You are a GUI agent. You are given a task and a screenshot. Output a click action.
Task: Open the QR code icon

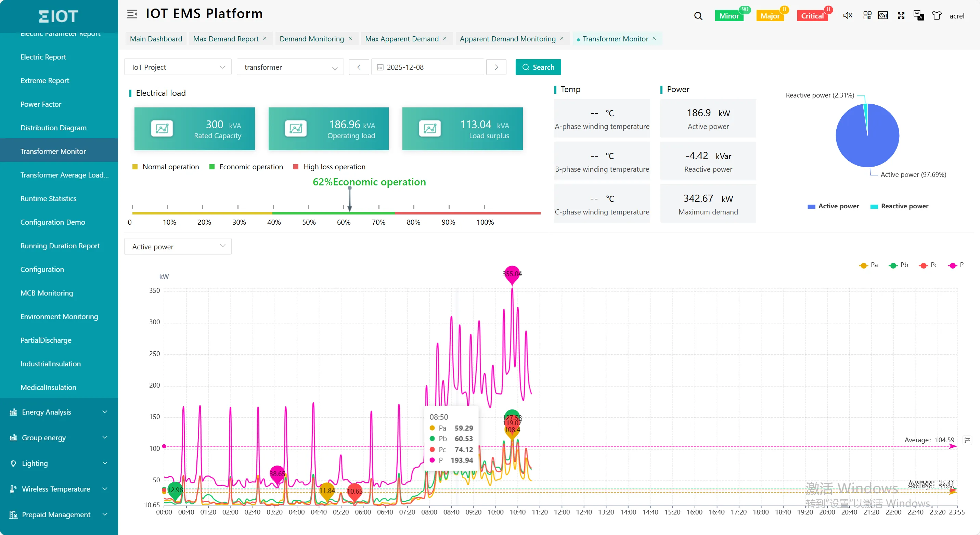pos(867,16)
